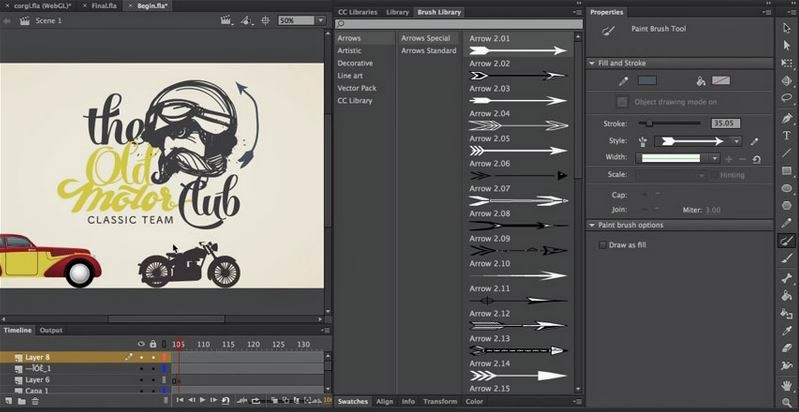Select the Lasso tool
Image resolution: width=799 pixels, height=412 pixels.
pos(787,98)
